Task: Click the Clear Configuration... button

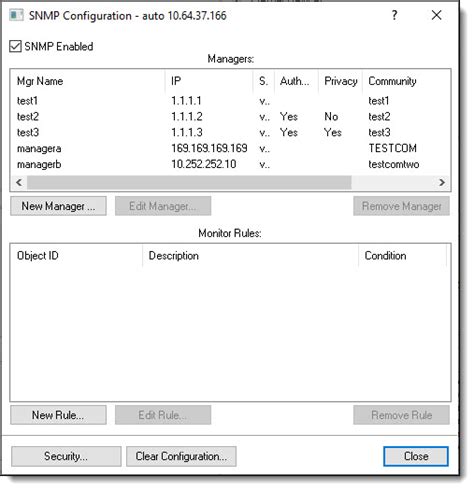Action: [x=181, y=456]
